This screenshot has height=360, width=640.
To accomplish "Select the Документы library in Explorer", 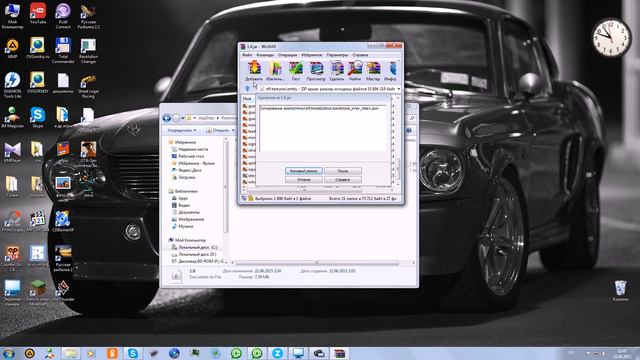I will (x=186, y=212).
